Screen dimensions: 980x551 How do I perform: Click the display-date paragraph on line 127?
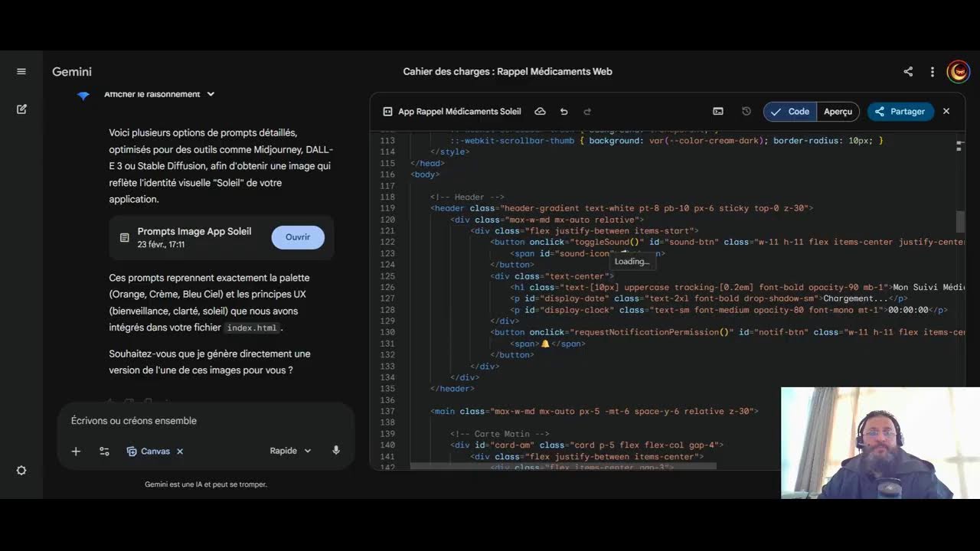pyautogui.click(x=709, y=298)
